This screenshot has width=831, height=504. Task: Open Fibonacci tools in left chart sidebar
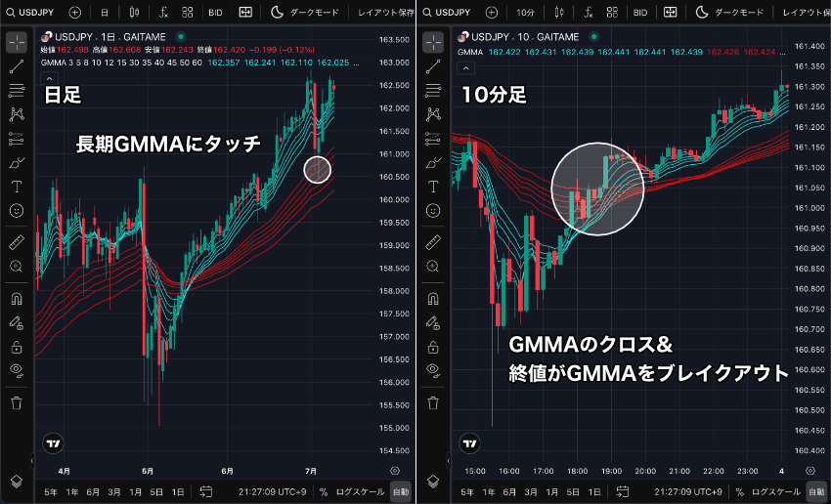point(17,91)
